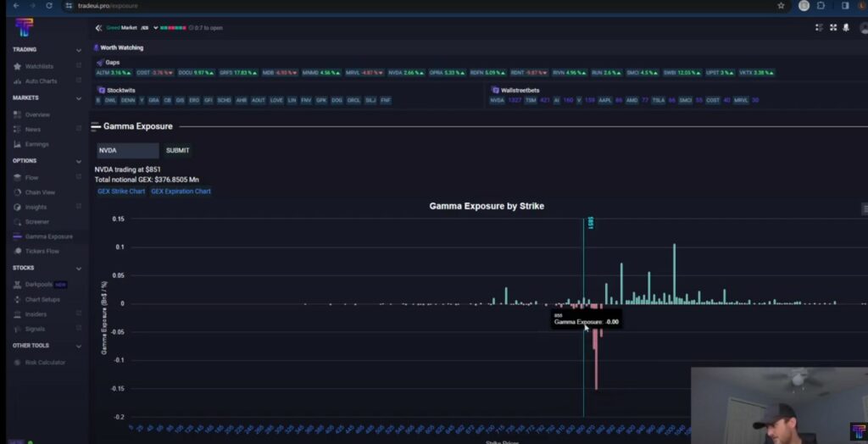This screenshot has height=444, width=868.
Task: Click the DENN ticker under Stocktwits
Action: [128, 101]
